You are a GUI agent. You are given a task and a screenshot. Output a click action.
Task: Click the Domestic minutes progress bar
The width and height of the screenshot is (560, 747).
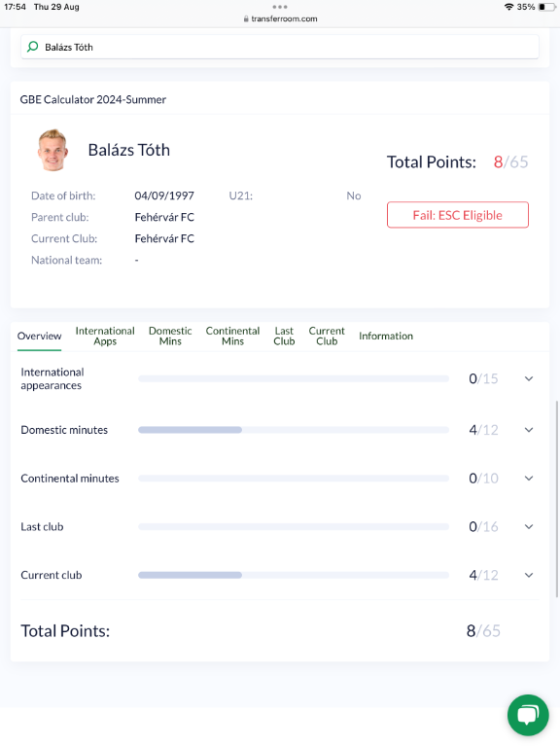click(x=294, y=430)
